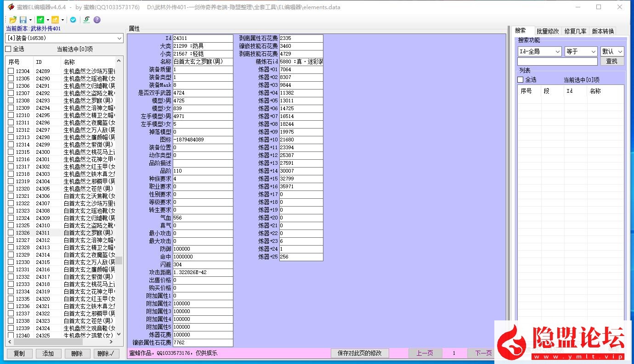
Task: Click the blue checkmark toolbar icon
Action: [x=73, y=20]
